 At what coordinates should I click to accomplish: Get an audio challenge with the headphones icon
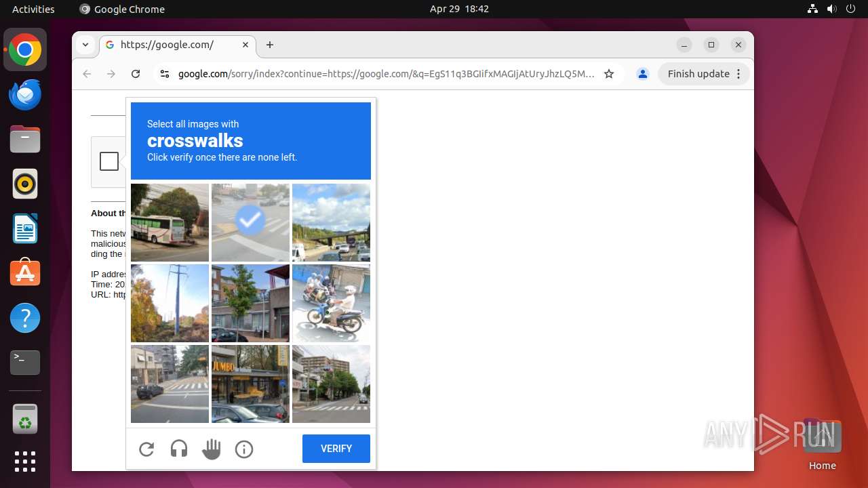click(x=179, y=449)
